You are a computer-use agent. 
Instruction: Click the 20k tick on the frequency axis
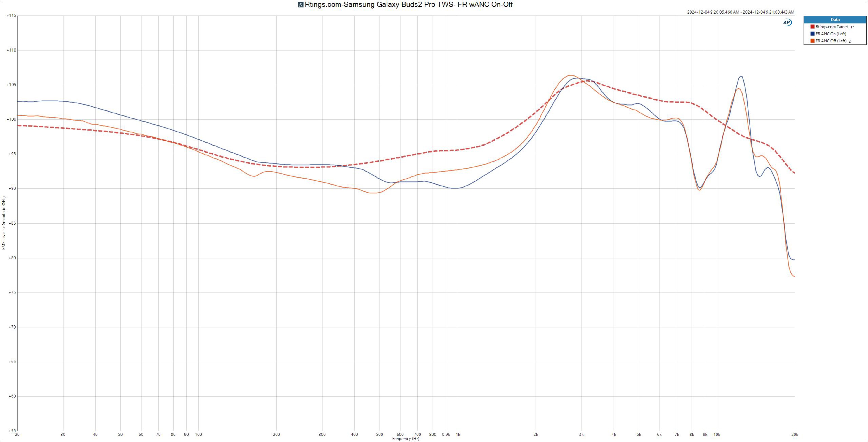795,435
